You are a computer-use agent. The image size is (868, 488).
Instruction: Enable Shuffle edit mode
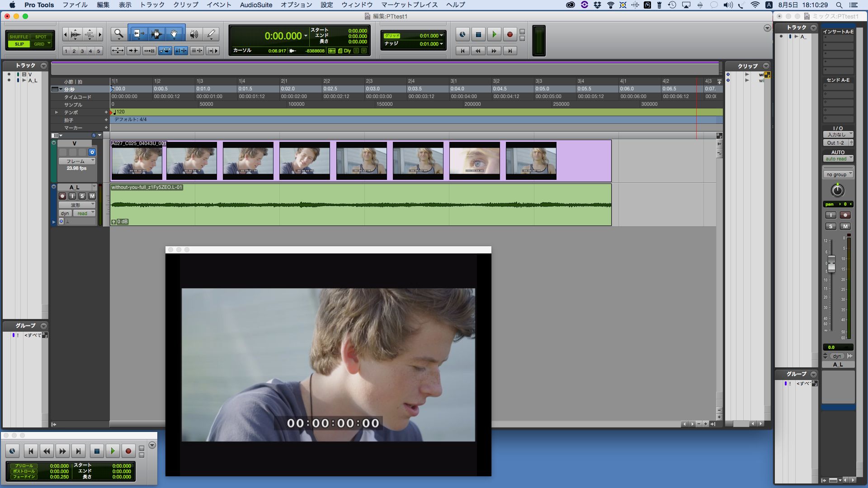click(x=19, y=37)
